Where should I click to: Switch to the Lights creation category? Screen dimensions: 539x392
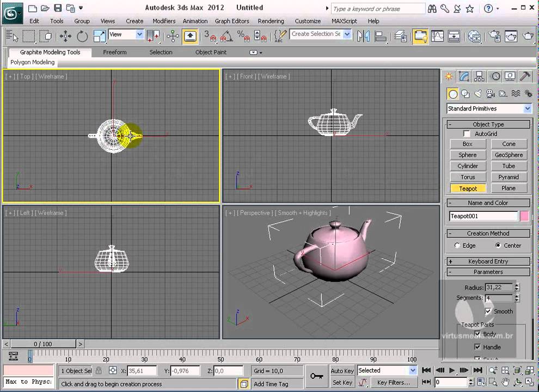(x=477, y=94)
